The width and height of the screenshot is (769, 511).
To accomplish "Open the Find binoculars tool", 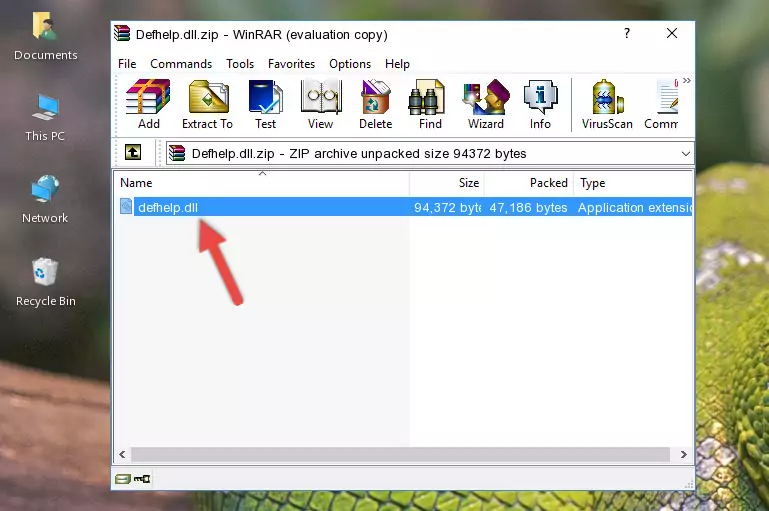I will pos(430,104).
